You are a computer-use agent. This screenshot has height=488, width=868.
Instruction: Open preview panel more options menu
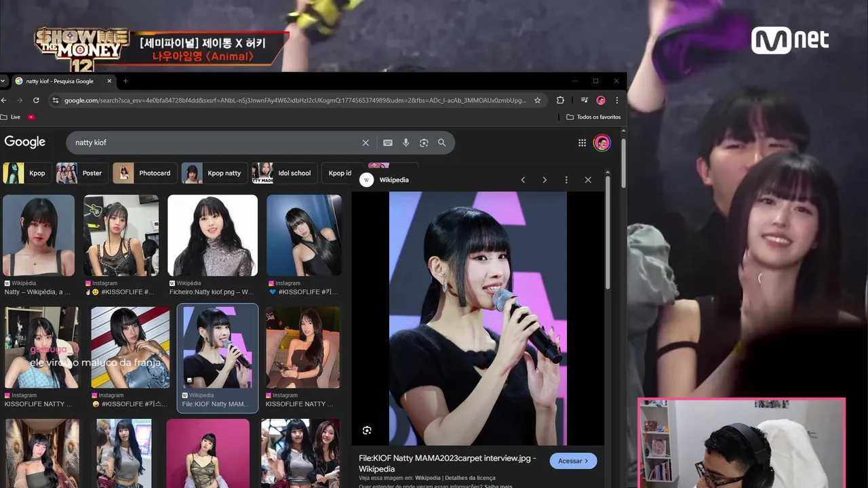click(566, 180)
